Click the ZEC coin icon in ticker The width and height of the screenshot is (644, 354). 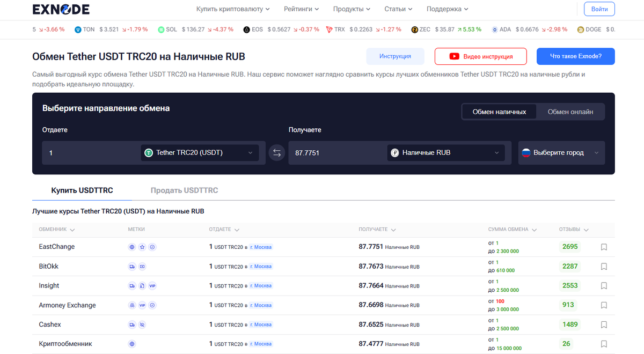(414, 29)
